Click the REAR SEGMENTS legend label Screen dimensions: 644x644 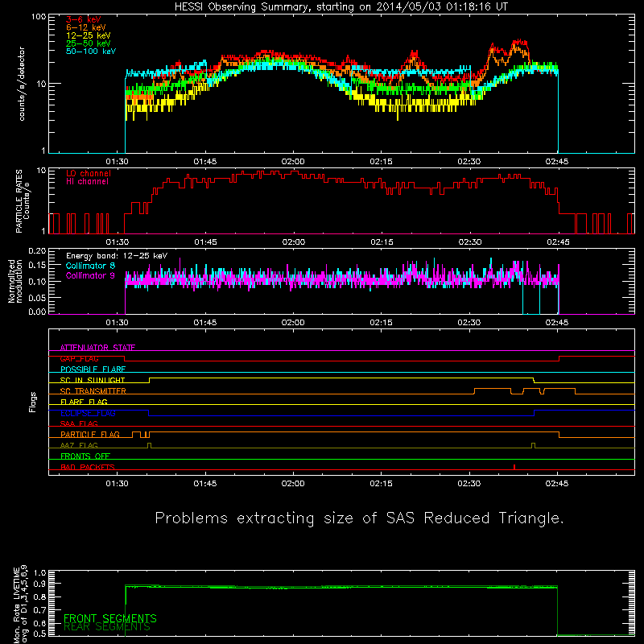(x=107, y=627)
